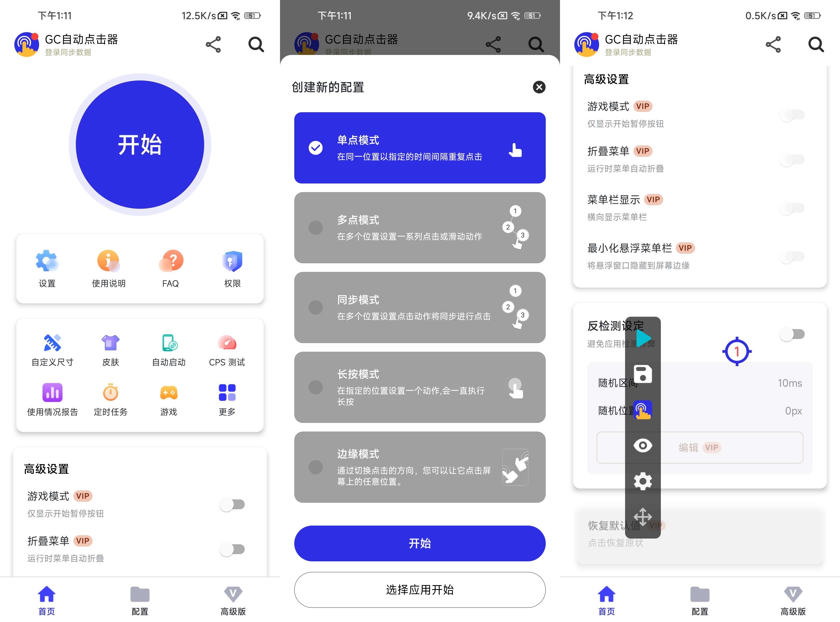Click the settings gear icon in floating menu
This screenshot has height=622, width=840.
coord(643,482)
